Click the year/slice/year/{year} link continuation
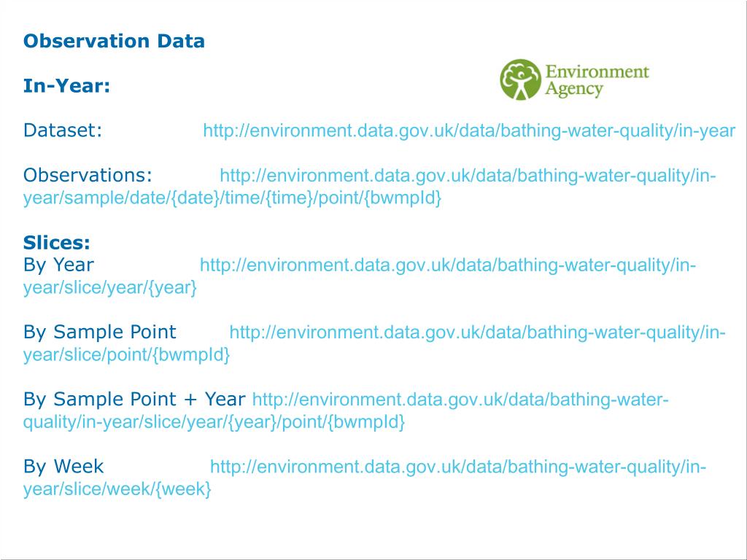This screenshot has width=747, height=560. coord(110,287)
